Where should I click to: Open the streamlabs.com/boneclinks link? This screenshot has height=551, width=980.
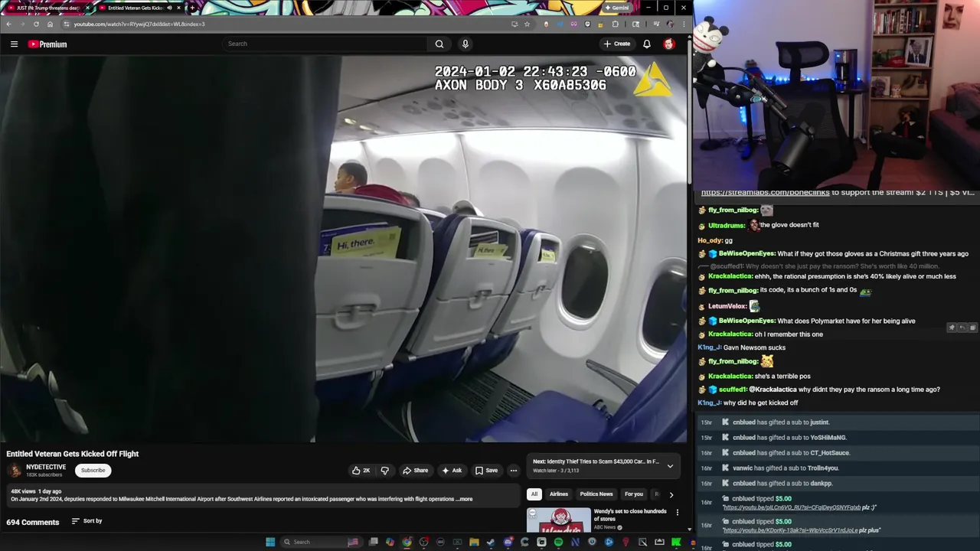click(x=765, y=193)
